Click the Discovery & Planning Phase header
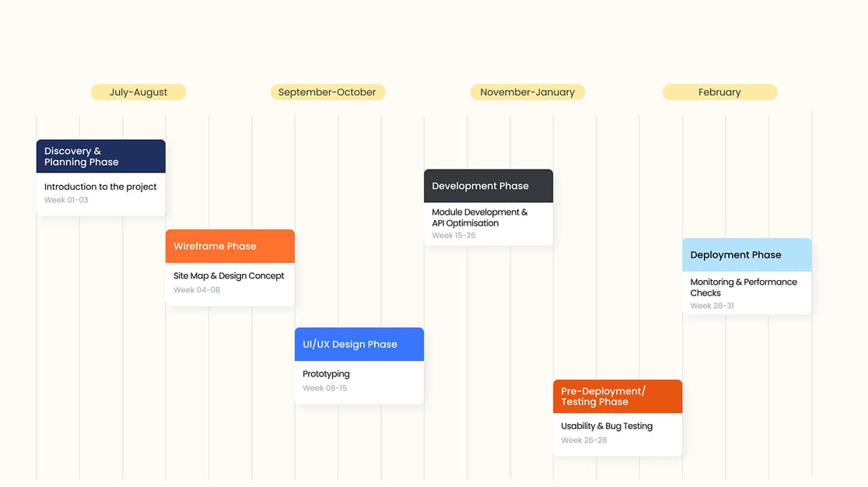868x487 pixels. point(100,156)
